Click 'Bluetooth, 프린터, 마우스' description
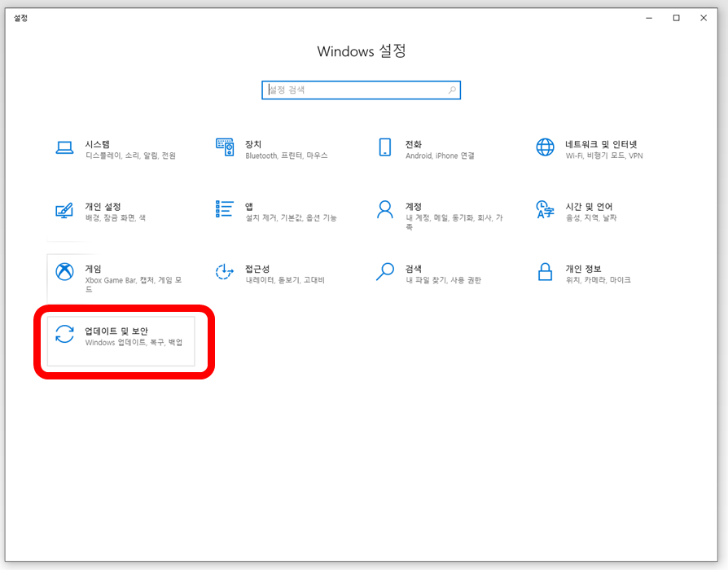The width and height of the screenshot is (728, 570). point(287,156)
